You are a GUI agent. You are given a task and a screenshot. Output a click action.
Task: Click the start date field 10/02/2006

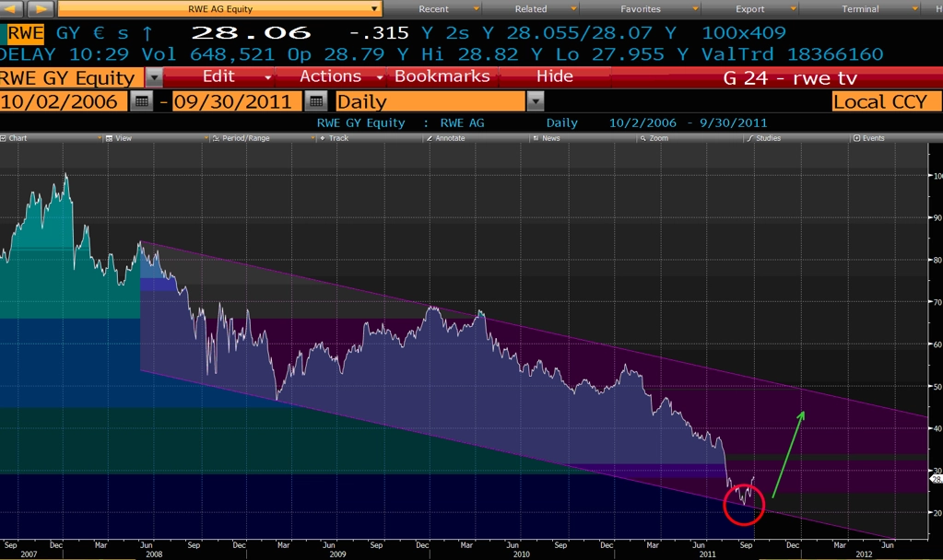coord(63,101)
